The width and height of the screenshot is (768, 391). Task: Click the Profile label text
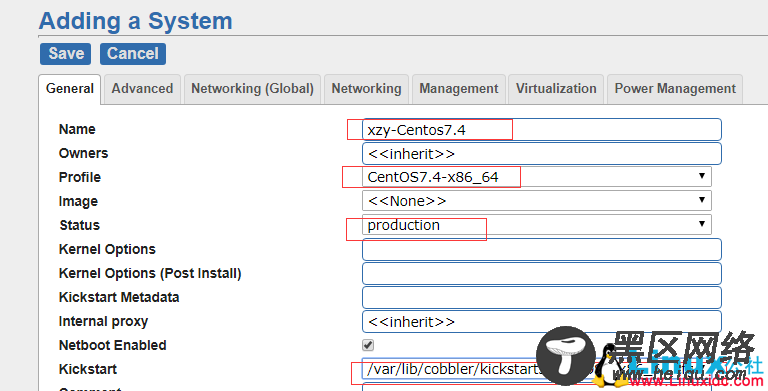coord(79,177)
